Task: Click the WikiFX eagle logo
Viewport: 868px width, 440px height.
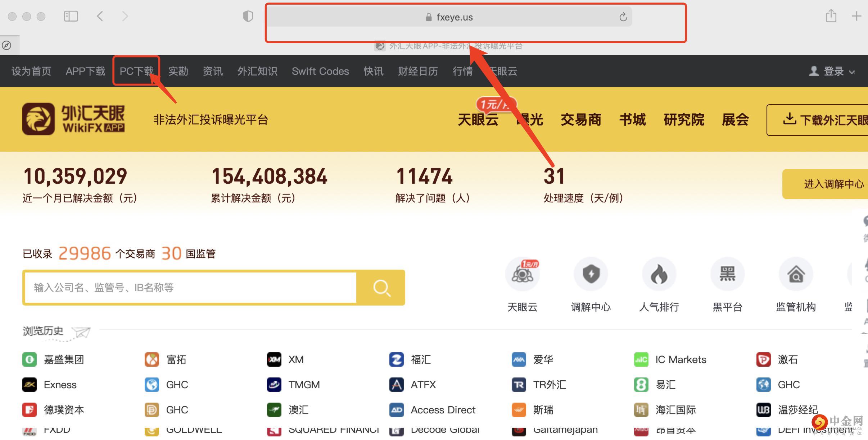Action: [40, 119]
